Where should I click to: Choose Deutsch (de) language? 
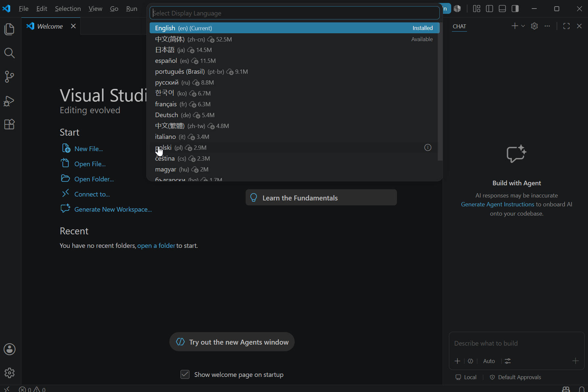(295, 115)
